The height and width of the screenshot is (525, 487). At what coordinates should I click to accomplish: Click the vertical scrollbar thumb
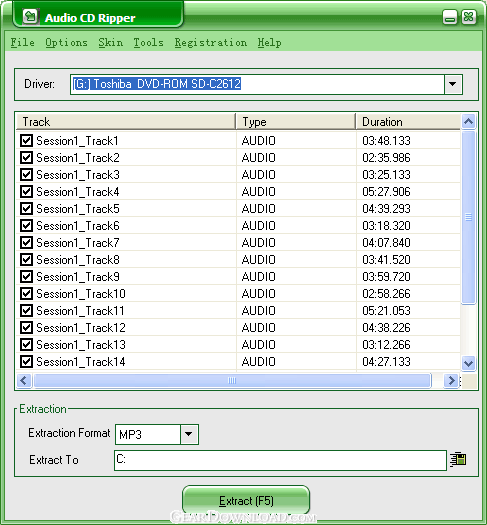coord(468,218)
